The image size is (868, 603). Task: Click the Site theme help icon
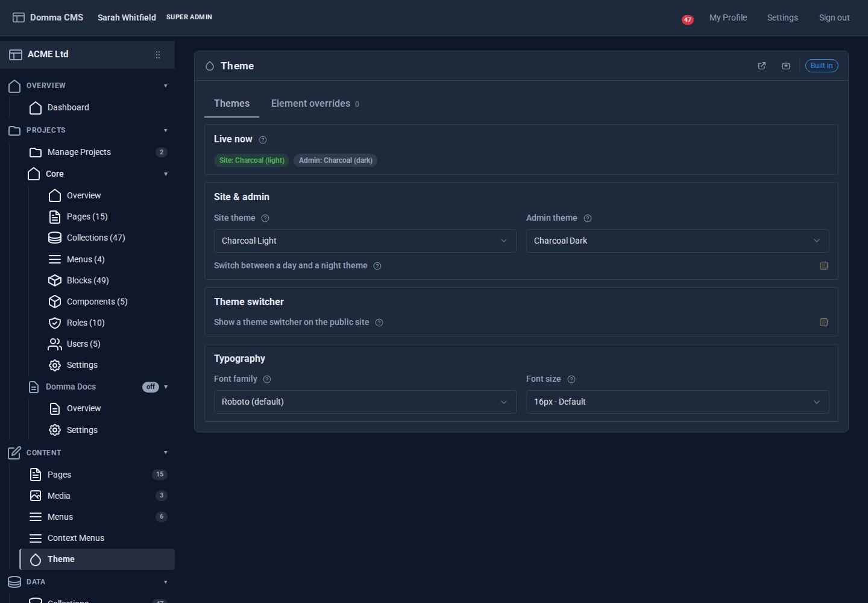tap(265, 218)
